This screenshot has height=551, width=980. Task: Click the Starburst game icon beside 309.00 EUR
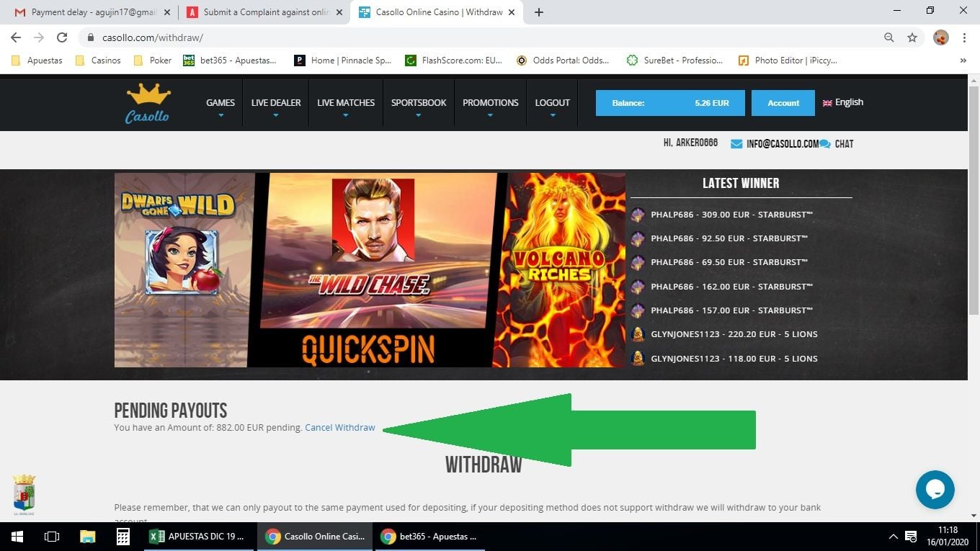638,215
